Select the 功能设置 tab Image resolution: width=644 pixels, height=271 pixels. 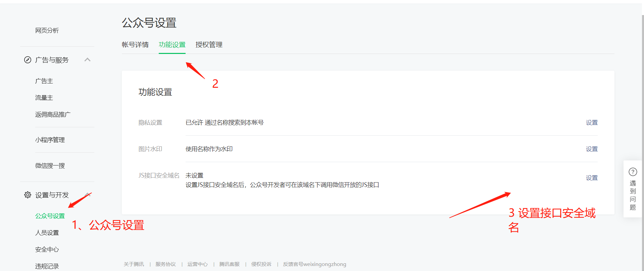(172, 45)
